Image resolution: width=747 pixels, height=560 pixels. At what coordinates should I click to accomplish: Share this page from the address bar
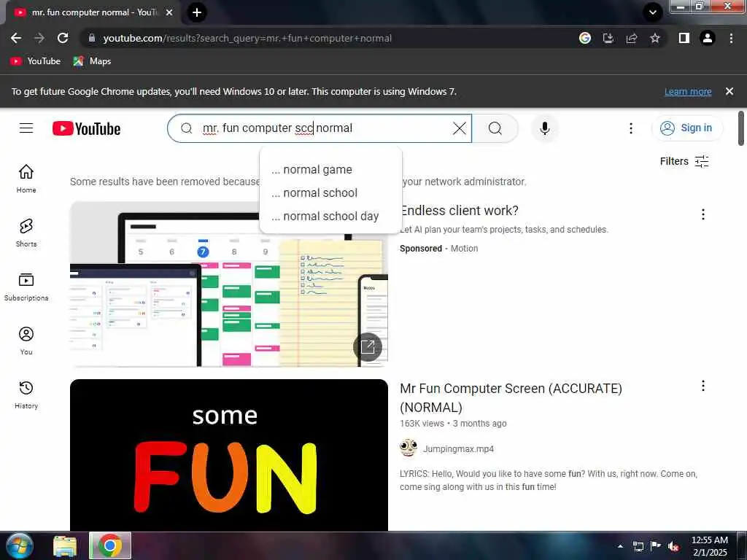coord(632,38)
